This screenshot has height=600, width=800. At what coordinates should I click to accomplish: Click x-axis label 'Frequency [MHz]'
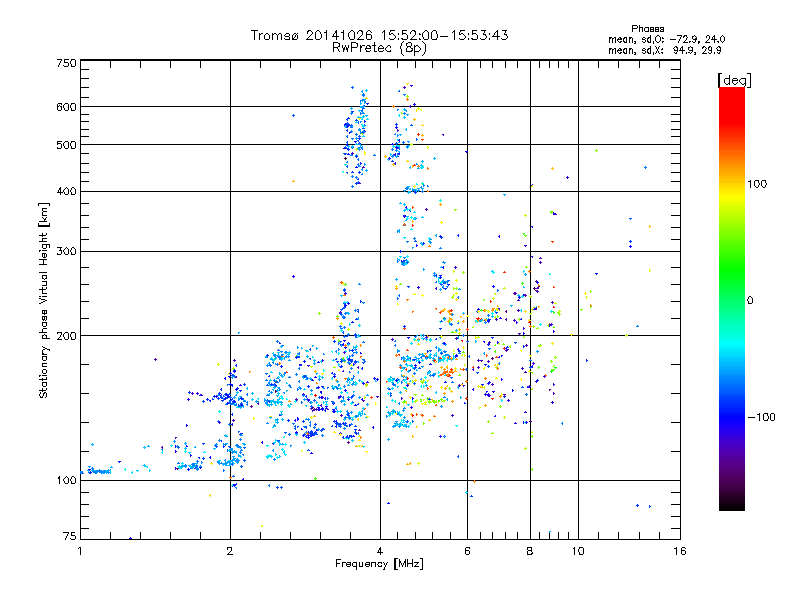click(379, 564)
